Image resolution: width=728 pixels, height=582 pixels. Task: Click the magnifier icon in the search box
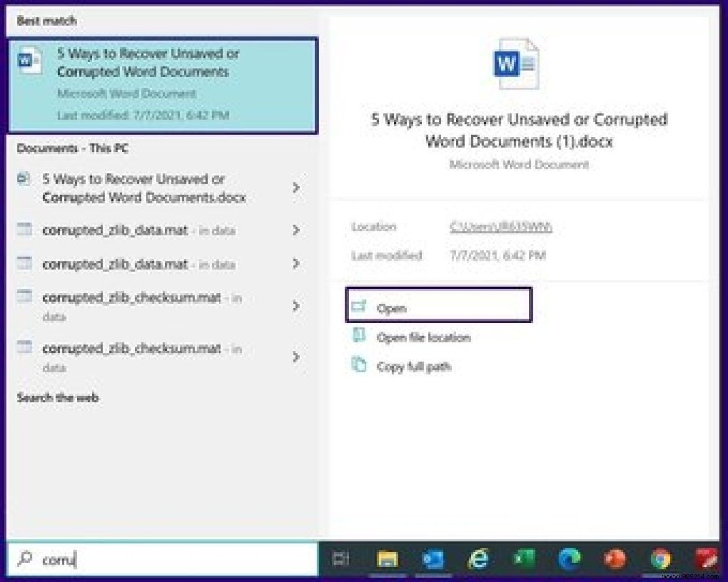24,558
